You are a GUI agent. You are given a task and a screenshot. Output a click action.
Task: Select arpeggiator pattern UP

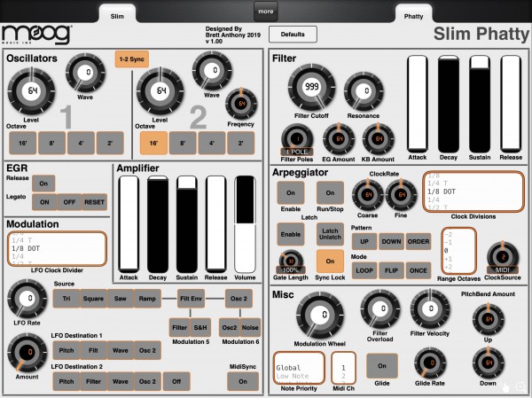pos(364,242)
